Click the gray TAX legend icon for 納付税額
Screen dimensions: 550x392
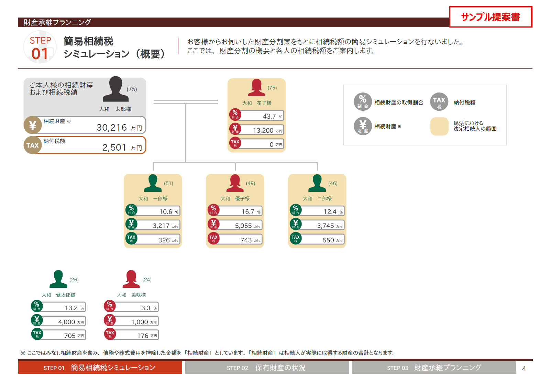point(439,102)
